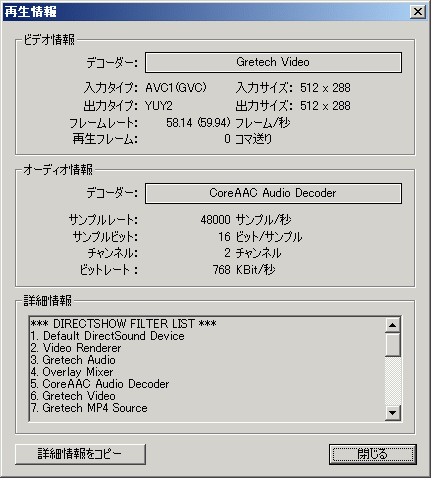This screenshot has height=478, width=431.
Task: Click the input type value AVC1(GVC)
Action: 176,88
